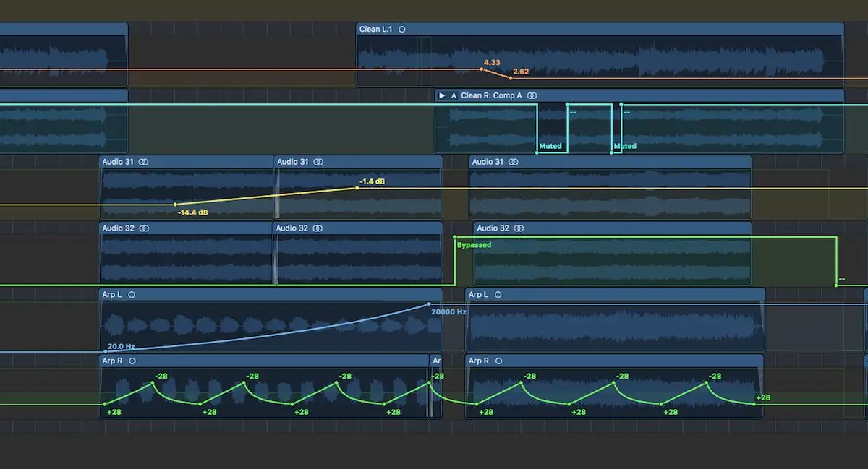Click the stereo icon on Clean R: Comp A
Image resolution: width=868 pixels, height=469 pixels.
532,95
